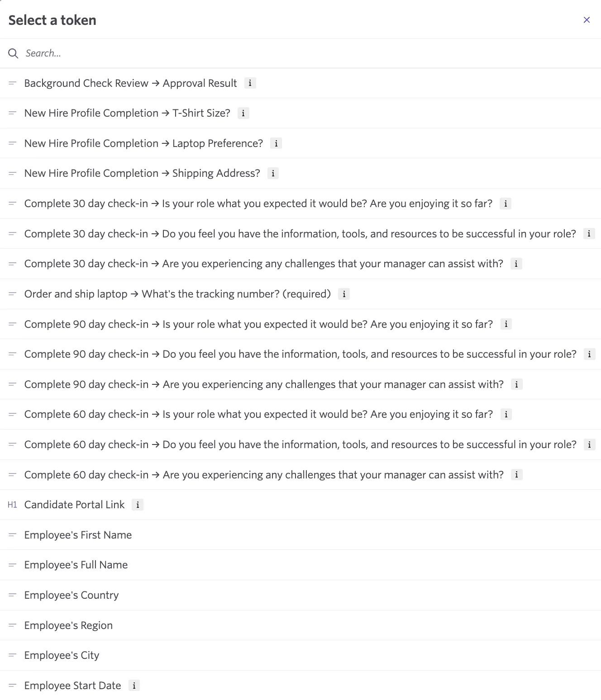Click info icon for 60 day challenges question
Image resolution: width=601 pixels, height=700 pixels.
pos(516,475)
